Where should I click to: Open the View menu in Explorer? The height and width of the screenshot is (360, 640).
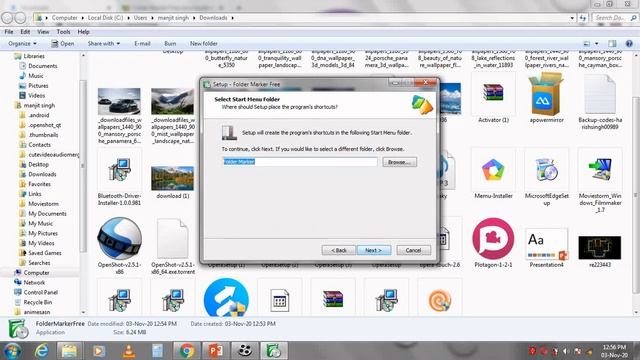pos(43,32)
